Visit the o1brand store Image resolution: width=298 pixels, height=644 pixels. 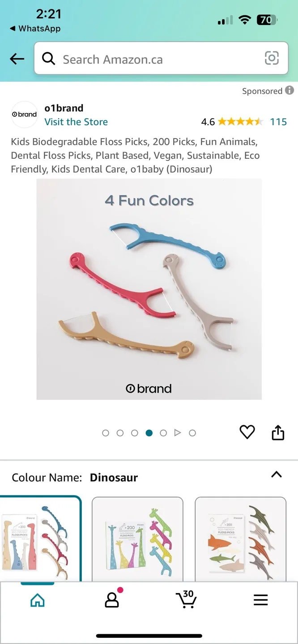tap(76, 122)
